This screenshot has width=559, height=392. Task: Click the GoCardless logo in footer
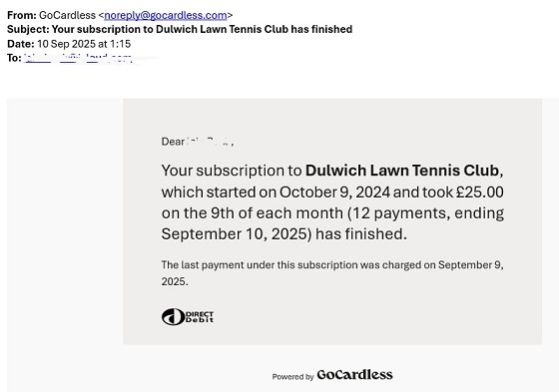[x=354, y=375]
